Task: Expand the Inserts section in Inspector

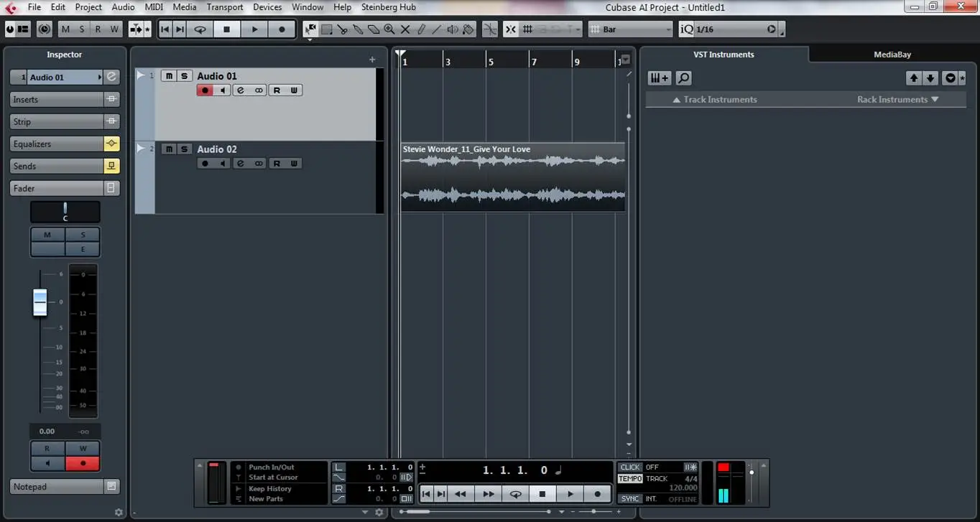Action: coord(57,100)
